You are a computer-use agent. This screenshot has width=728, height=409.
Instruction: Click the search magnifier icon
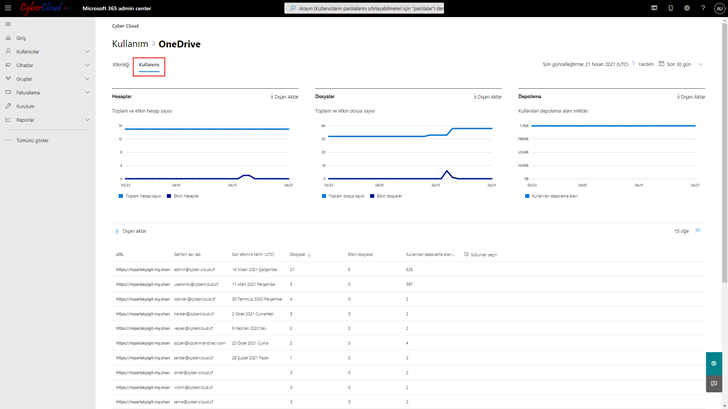coord(292,8)
